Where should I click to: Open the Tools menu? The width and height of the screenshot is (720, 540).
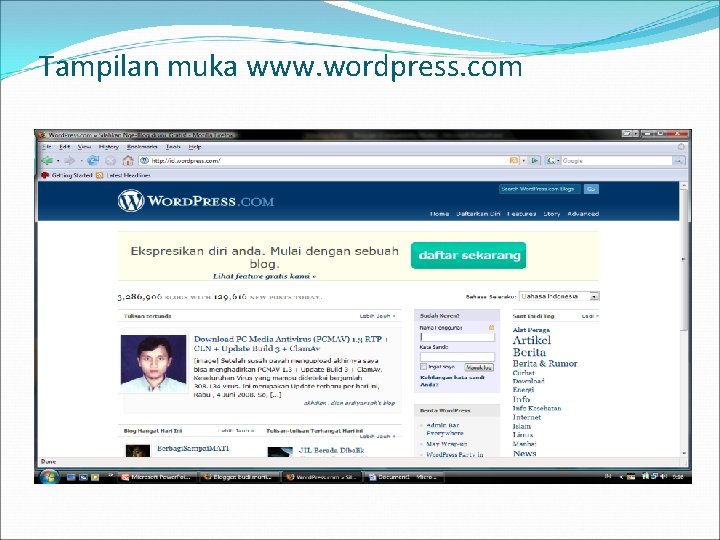coord(173,147)
